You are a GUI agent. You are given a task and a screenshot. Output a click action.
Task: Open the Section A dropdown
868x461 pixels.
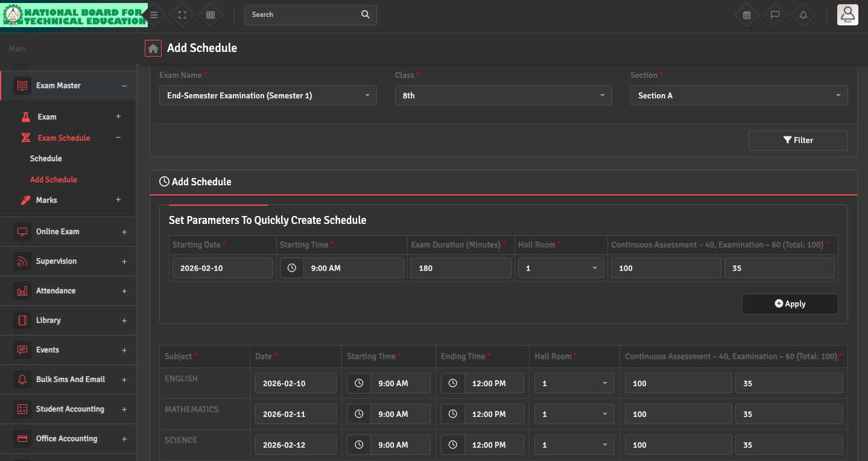[738, 95]
